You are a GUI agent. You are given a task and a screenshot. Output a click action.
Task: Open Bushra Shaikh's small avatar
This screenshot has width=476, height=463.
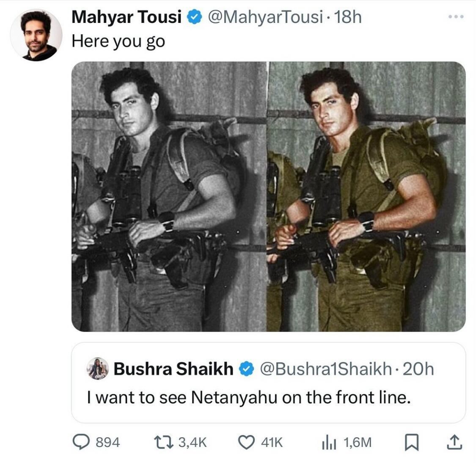tap(98, 369)
